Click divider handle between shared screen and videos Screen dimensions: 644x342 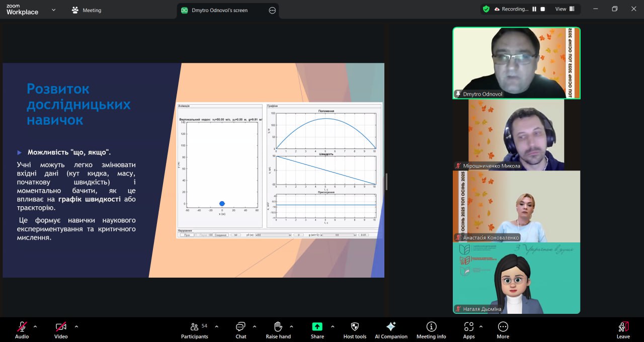[386, 182]
